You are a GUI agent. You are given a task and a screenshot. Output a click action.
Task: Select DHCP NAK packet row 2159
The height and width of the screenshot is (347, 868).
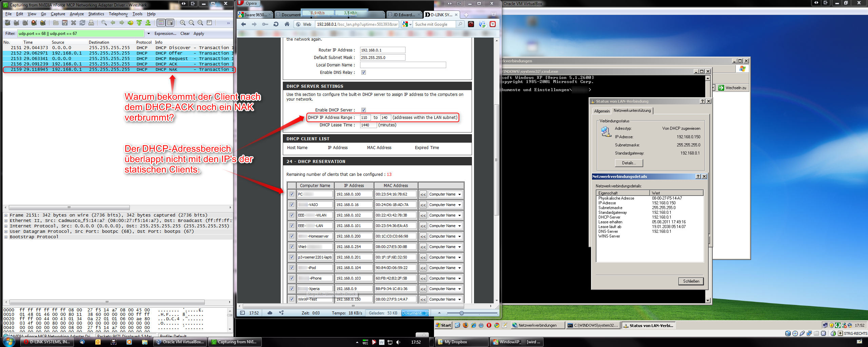click(118, 69)
